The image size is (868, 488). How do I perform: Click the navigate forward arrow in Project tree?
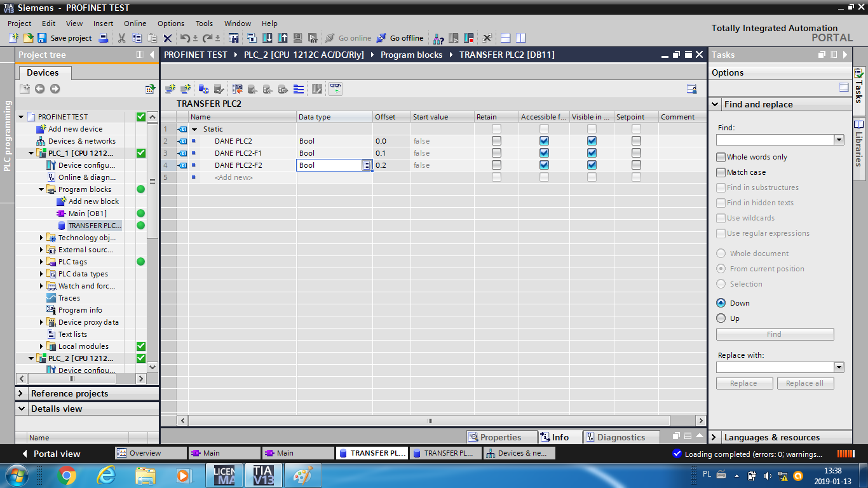55,89
